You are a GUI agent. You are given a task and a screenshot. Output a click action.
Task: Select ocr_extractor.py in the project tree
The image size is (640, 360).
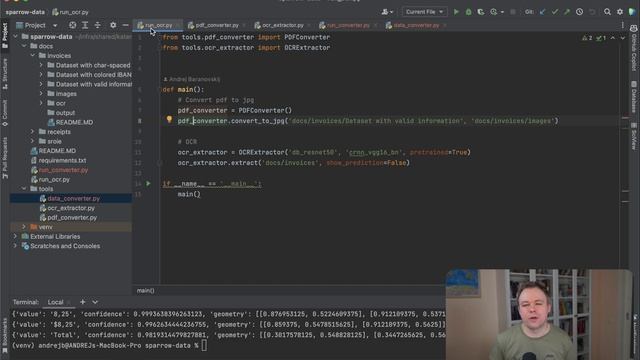[71, 208]
